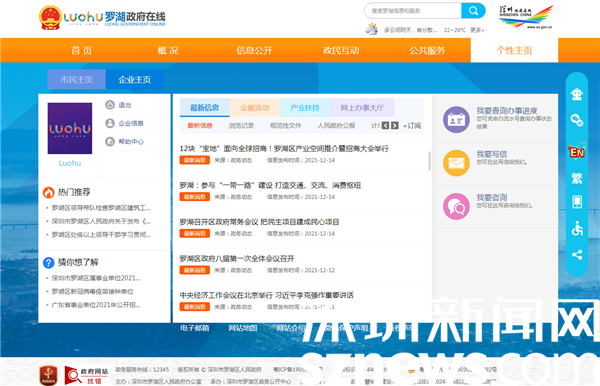
Task: Select the 产业扶持 tab
Action: coord(305,108)
